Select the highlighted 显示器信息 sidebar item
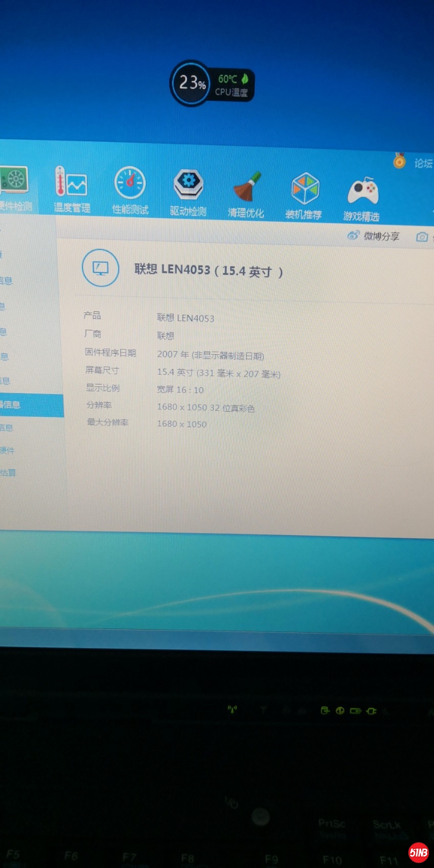Viewport: 434px width, 868px height. (x=32, y=405)
